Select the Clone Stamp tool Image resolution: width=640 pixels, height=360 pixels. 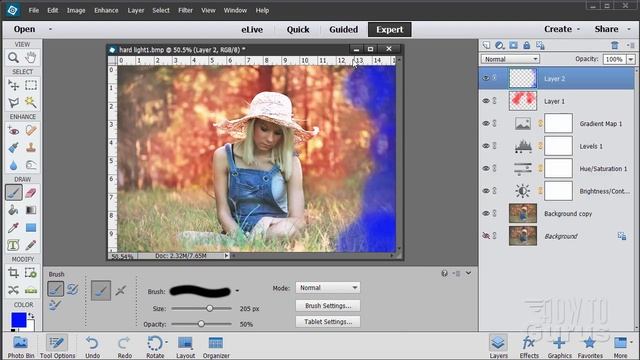31,148
